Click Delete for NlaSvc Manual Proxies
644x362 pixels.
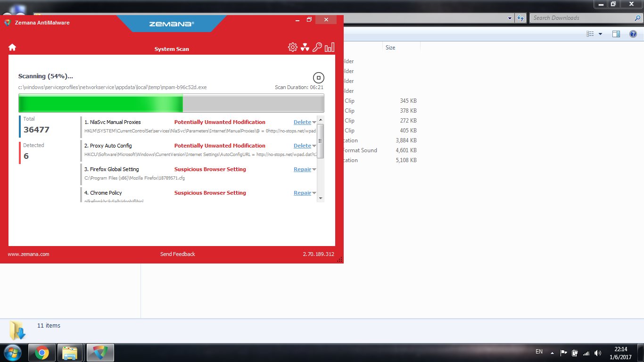302,122
